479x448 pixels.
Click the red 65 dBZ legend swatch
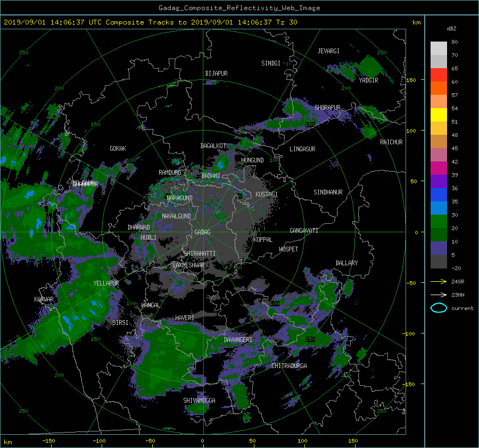tap(439, 75)
